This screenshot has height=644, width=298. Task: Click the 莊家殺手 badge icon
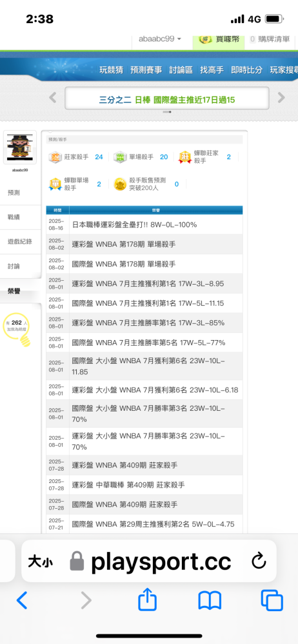tap(55, 157)
